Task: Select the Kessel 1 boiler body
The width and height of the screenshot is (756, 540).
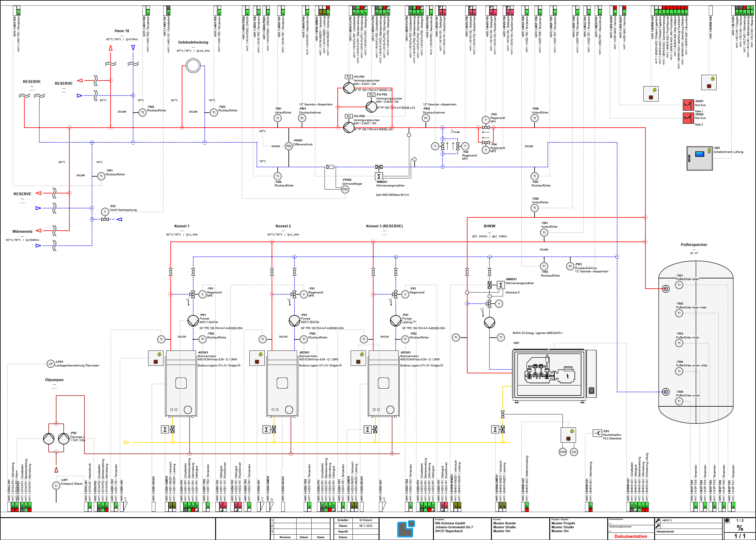Action: [x=181, y=384]
